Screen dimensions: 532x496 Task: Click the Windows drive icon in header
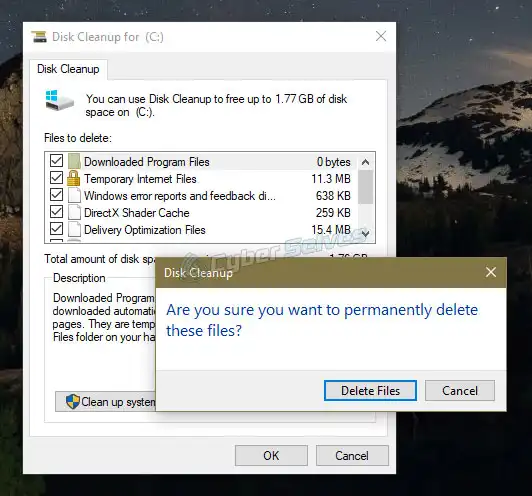(60, 100)
